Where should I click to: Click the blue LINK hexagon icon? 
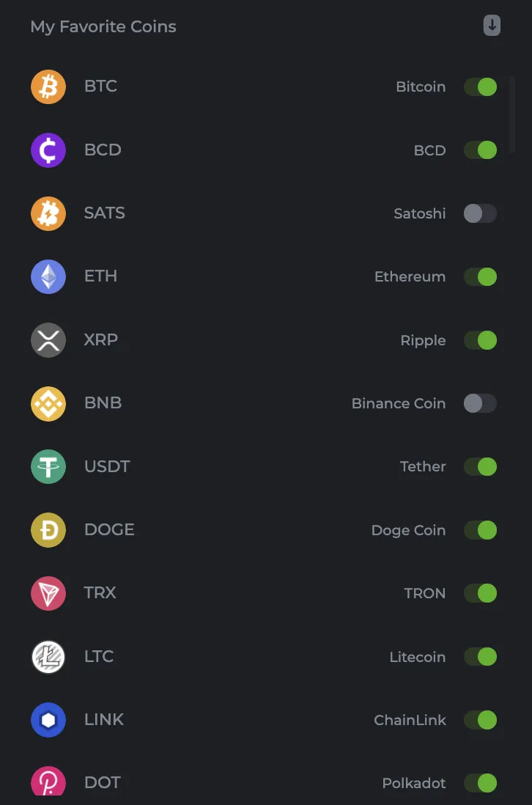(x=48, y=720)
